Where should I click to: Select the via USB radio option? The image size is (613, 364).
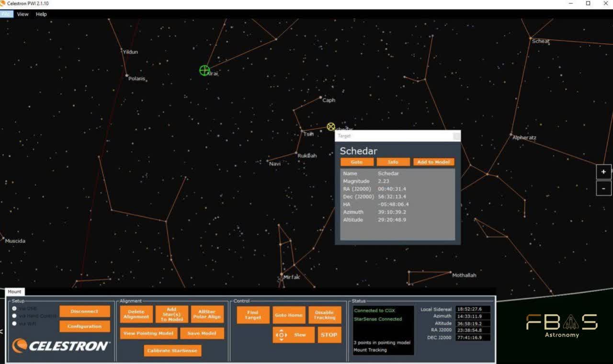click(x=14, y=308)
